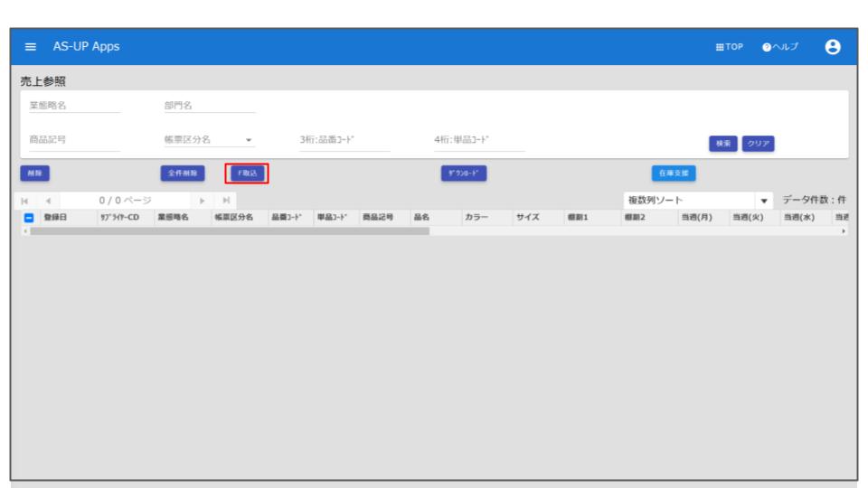Click the 業態略名 input field
This screenshot has width=868, height=488.
(74, 105)
